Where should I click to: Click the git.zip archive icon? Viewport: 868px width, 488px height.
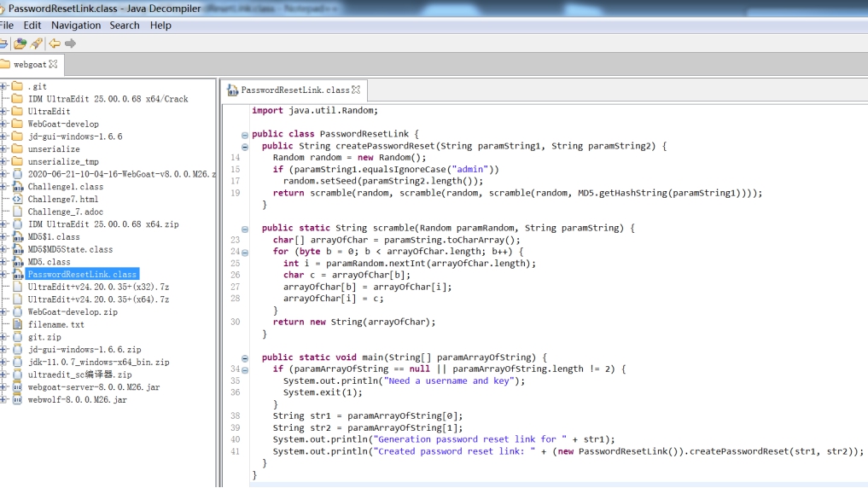point(18,337)
